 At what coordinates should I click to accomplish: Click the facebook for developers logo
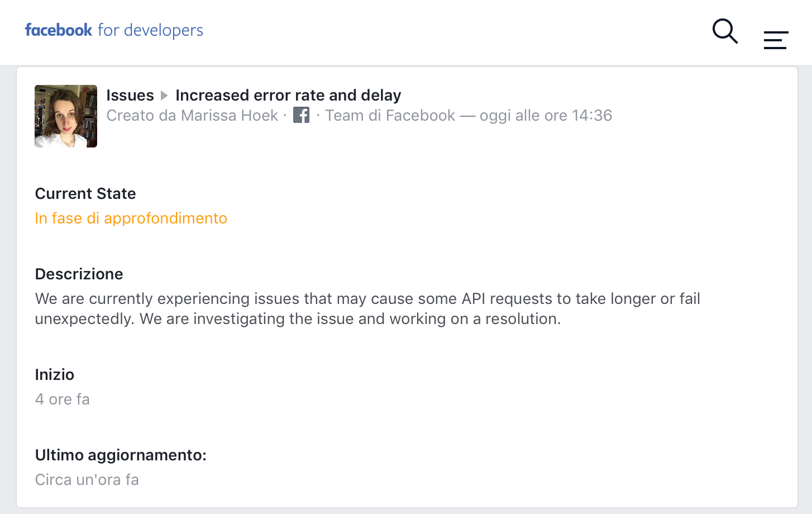click(114, 30)
